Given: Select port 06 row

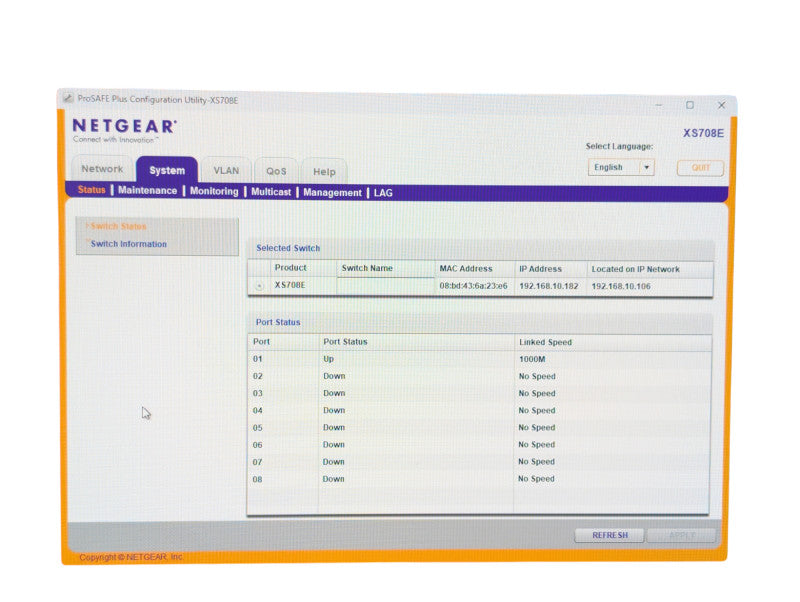Looking at the screenshot, I should pos(479,445).
